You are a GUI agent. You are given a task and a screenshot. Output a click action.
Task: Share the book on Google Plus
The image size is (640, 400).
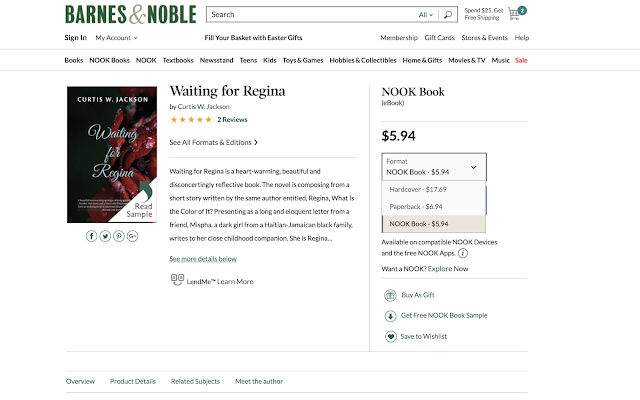pos(131,236)
